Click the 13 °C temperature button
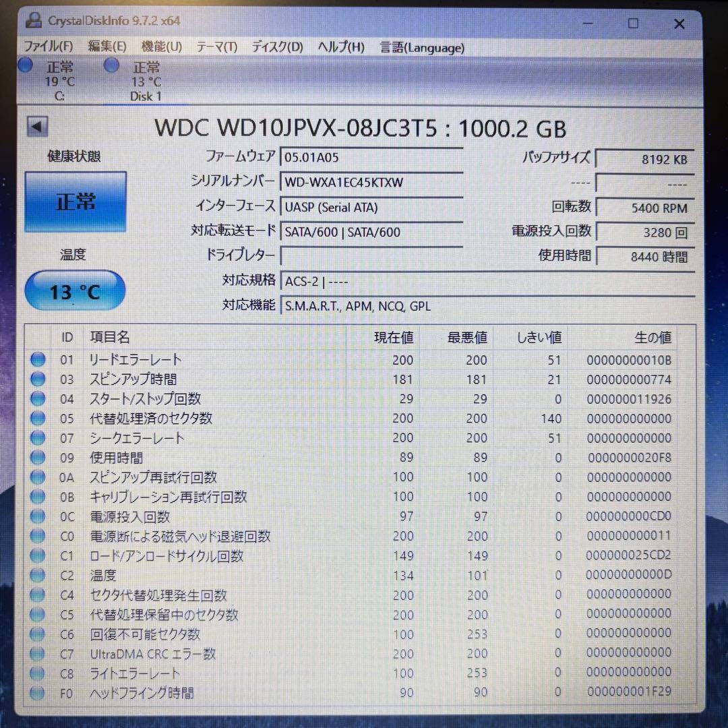The image size is (728, 728). pos(75,291)
